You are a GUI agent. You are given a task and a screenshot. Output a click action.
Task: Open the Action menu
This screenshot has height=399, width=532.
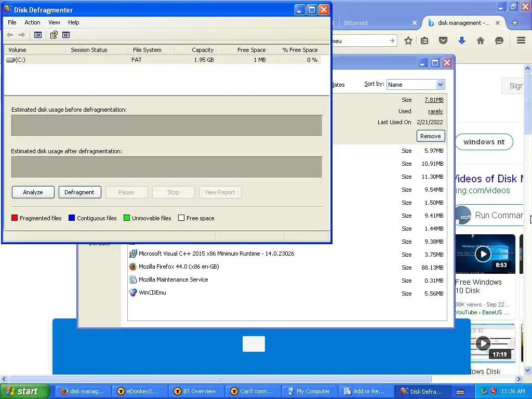[32, 22]
